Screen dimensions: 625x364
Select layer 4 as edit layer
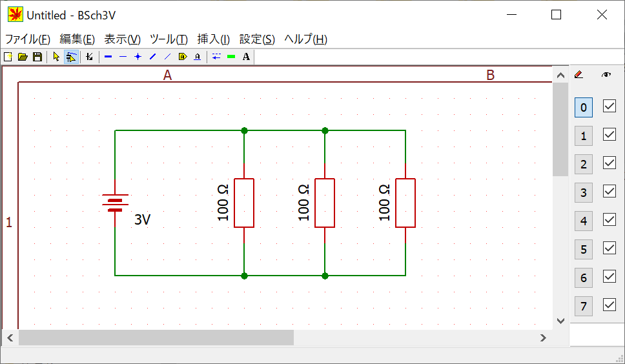pyautogui.click(x=584, y=221)
